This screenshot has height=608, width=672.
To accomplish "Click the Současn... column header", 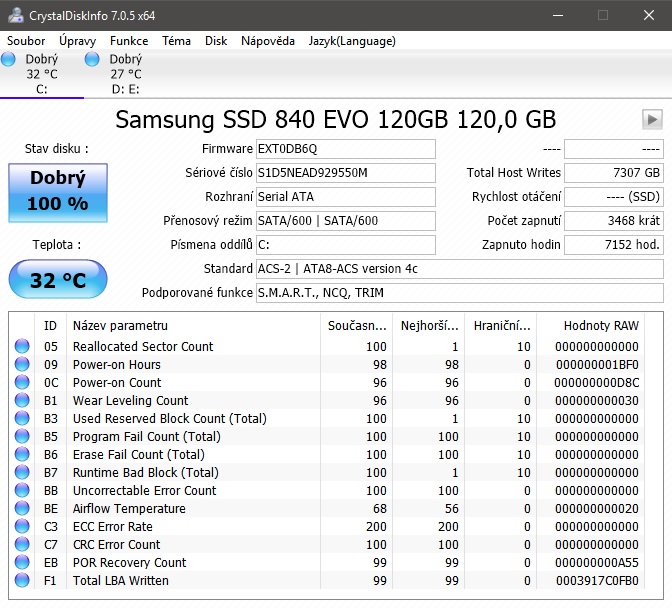I will point(357,326).
